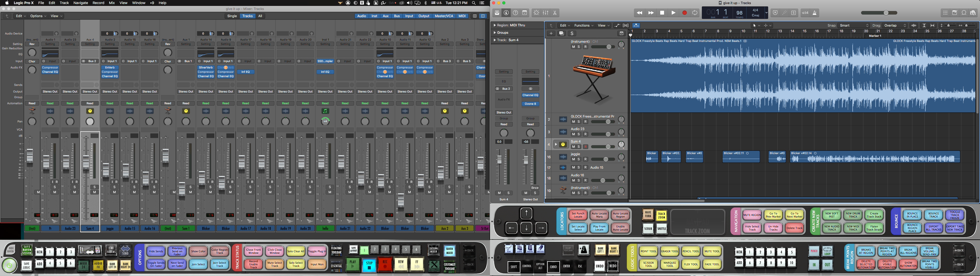Open the Navigate menu in menu bar
The image size is (980, 276).
coord(81,3)
